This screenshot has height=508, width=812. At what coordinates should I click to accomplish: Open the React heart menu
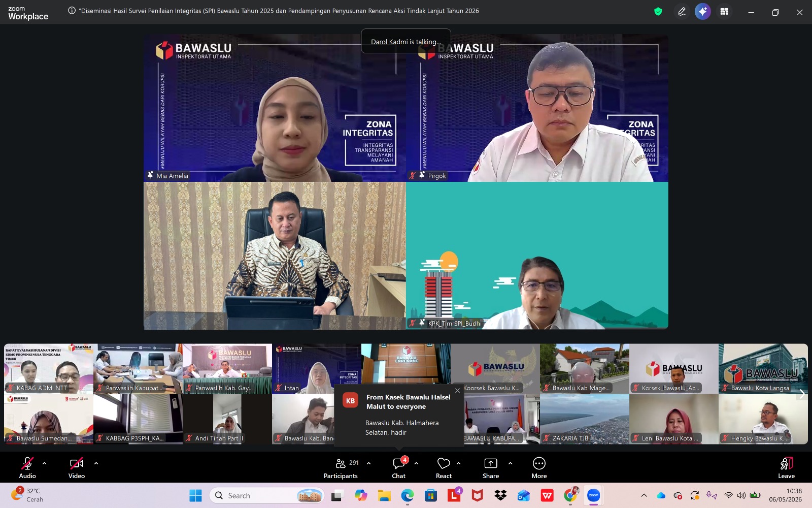444,467
